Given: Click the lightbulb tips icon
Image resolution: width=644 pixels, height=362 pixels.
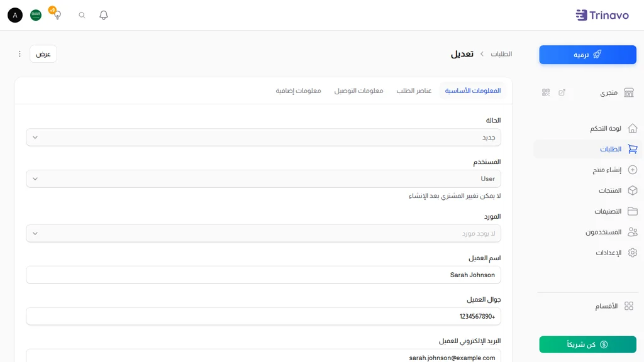Looking at the screenshot, I should pyautogui.click(x=57, y=15).
